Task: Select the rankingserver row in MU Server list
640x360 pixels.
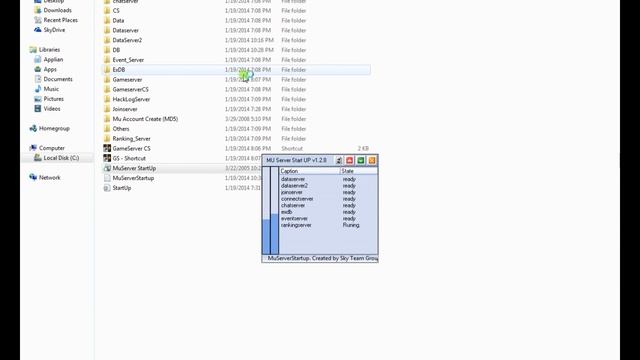Action: pos(328,225)
